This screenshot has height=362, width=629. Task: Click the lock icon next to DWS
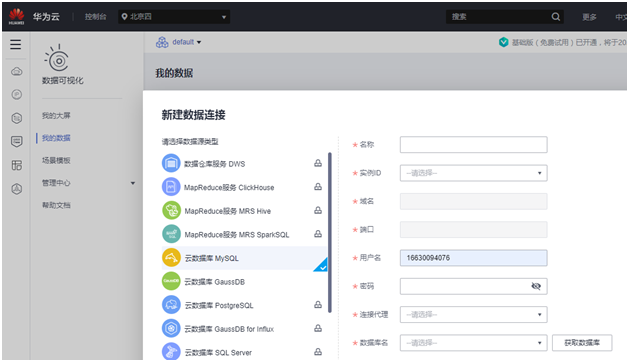[x=318, y=163]
